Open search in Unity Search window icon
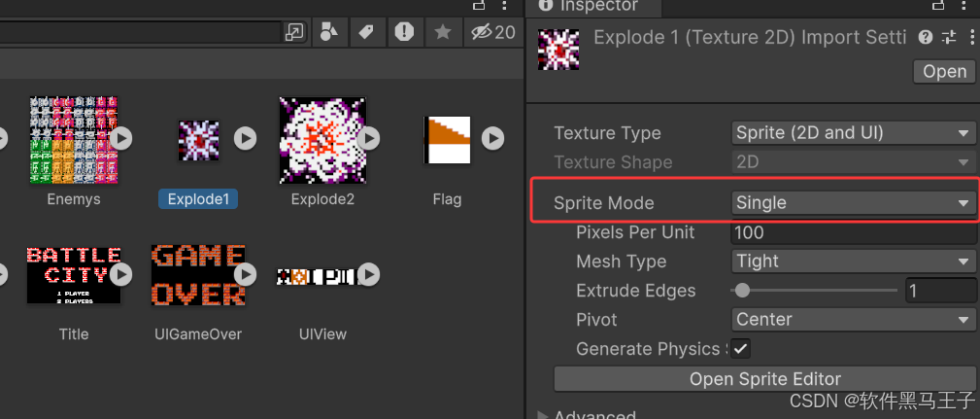 [x=293, y=32]
